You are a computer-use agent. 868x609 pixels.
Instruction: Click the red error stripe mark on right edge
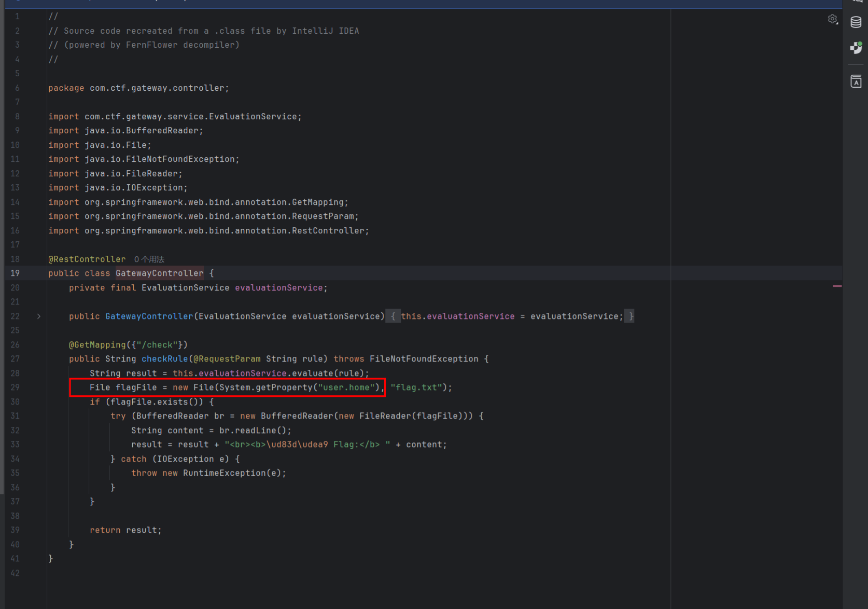click(x=837, y=286)
